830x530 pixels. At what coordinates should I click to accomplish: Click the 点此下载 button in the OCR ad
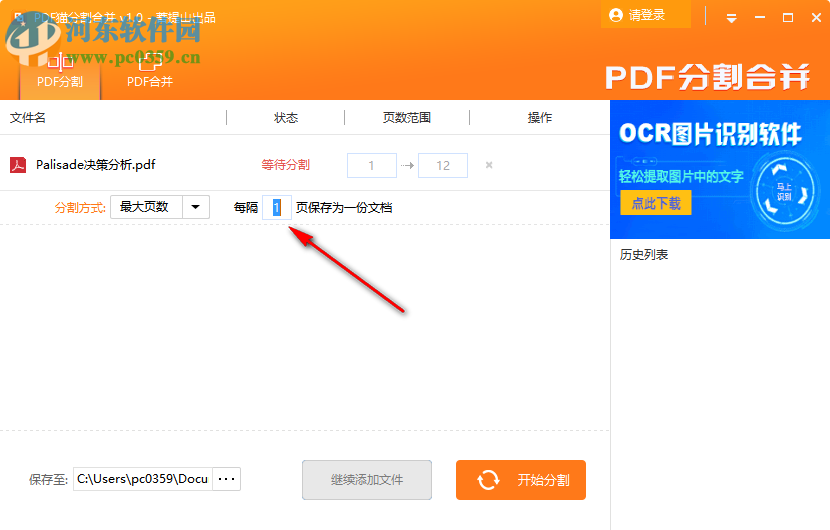(656, 203)
